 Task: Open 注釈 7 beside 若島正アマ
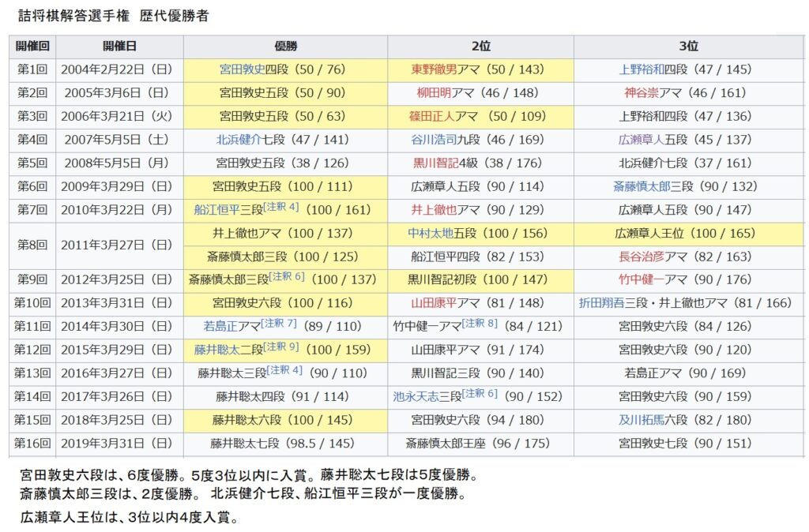279,323
